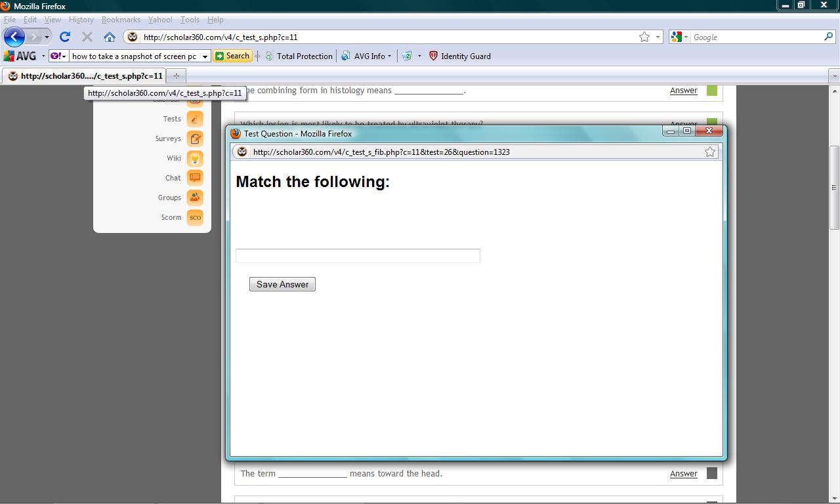Open the Scorm sidebar icon

pos(195,217)
